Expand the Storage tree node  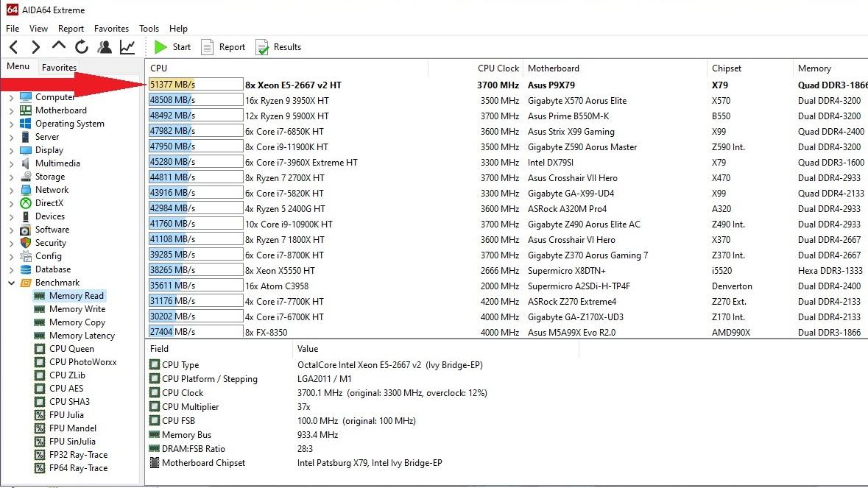(11, 177)
